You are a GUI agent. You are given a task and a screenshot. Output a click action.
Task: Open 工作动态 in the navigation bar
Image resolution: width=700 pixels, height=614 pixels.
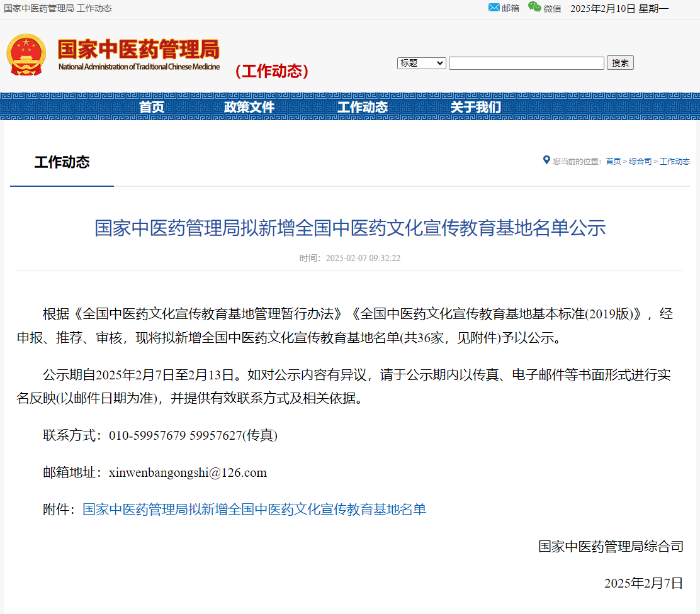pyautogui.click(x=363, y=107)
